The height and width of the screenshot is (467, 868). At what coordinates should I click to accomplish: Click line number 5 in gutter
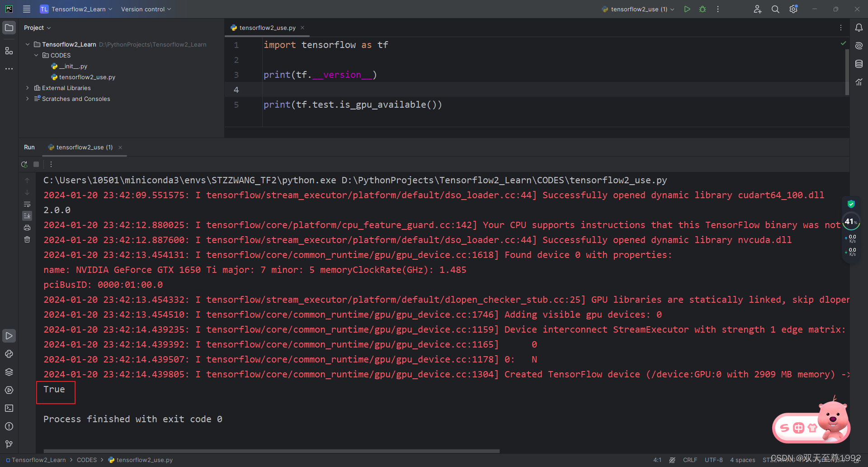point(236,105)
